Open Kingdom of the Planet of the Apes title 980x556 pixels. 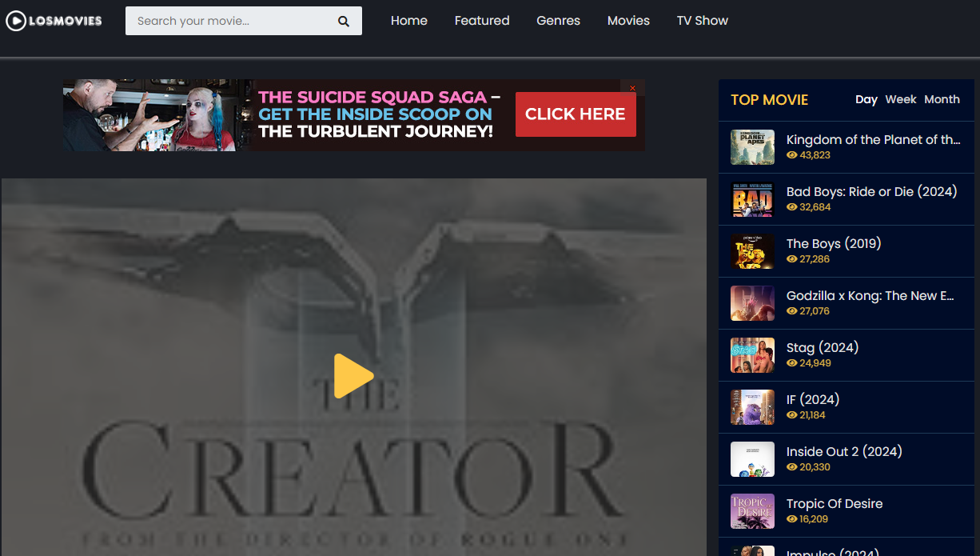[874, 140]
